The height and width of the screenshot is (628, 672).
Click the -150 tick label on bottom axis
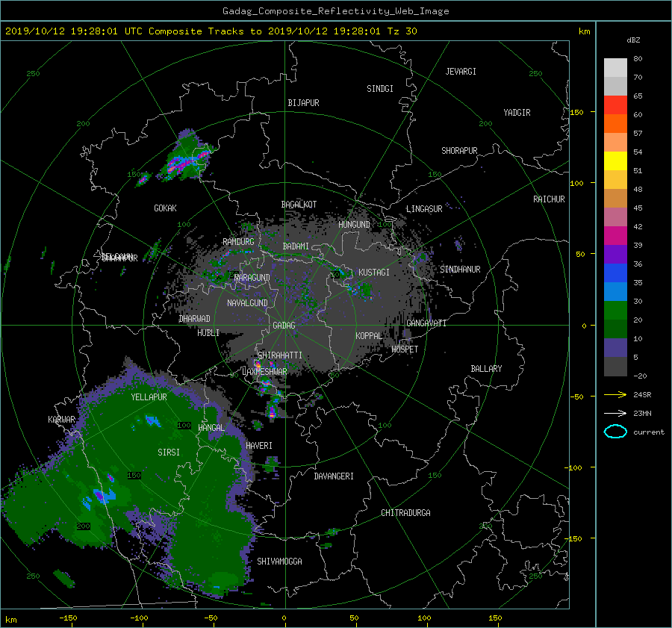click(68, 618)
